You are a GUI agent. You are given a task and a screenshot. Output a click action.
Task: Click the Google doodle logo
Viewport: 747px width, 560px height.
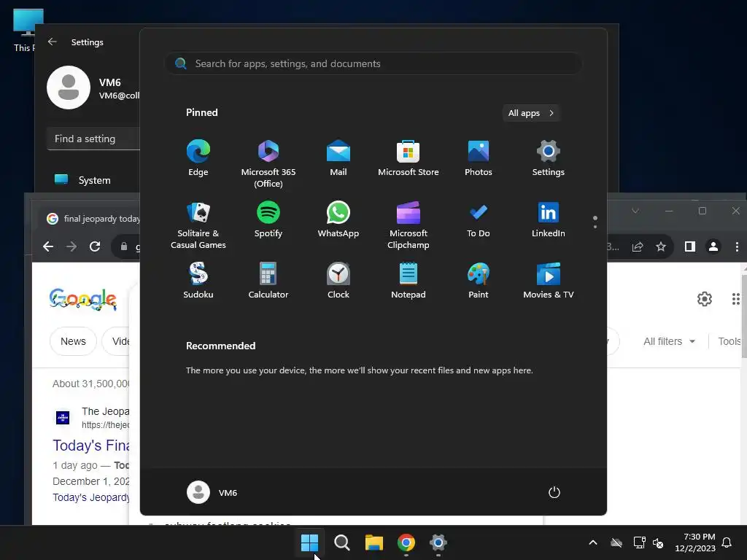pyautogui.click(x=83, y=299)
